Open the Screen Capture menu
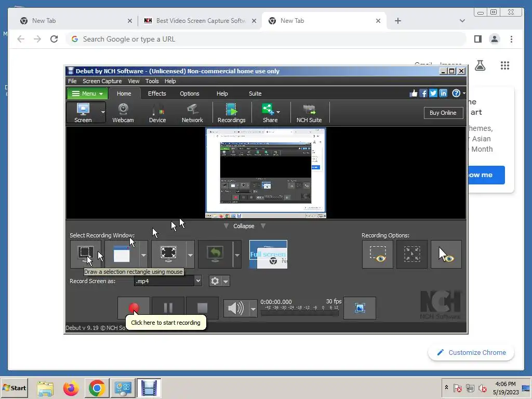This screenshot has width=532, height=399. 102,81
